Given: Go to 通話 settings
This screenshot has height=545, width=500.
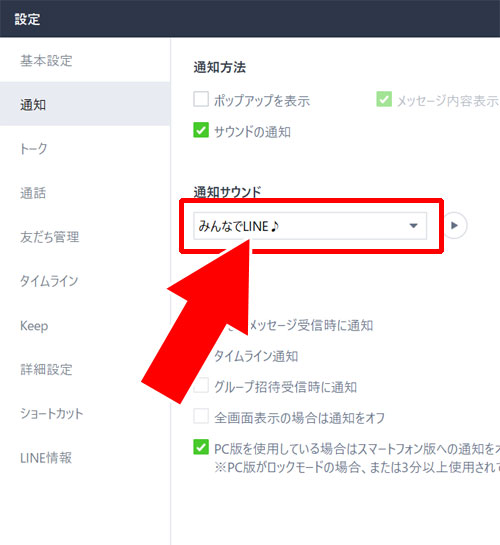Looking at the screenshot, I should click(33, 193).
